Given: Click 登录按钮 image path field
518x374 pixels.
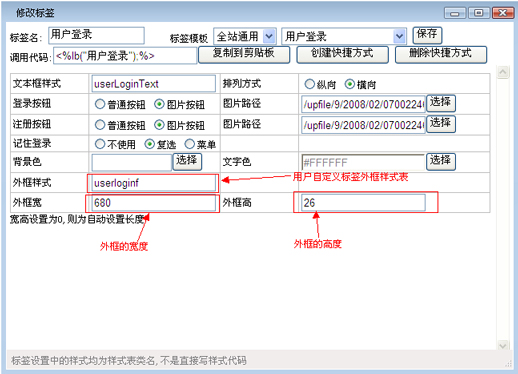Looking at the screenshot, I should click(x=363, y=104).
